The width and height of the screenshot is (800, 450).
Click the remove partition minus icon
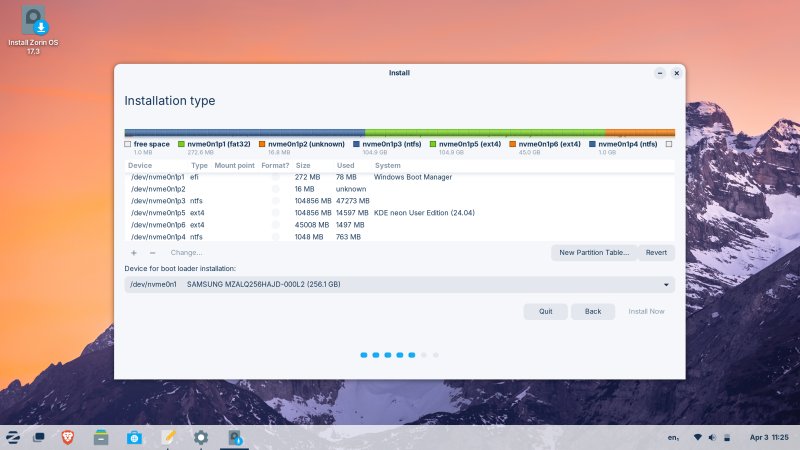(152, 253)
